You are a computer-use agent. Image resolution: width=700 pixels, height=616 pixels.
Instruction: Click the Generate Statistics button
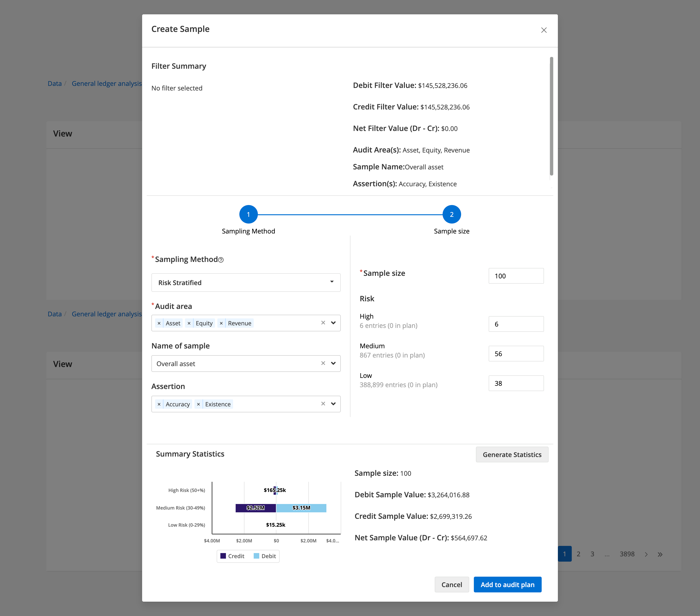pyautogui.click(x=512, y=454)
